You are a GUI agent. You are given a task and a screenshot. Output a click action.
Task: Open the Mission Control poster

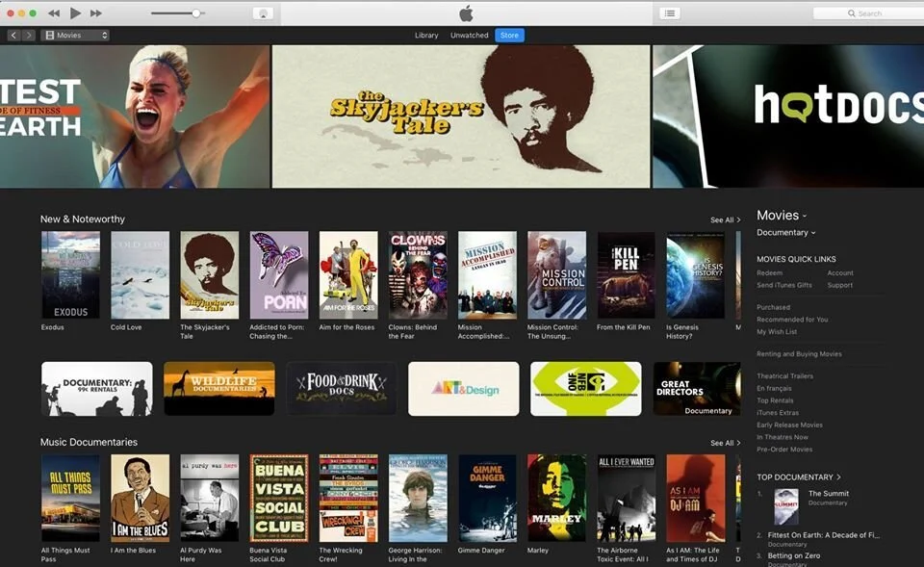[557, 274]
